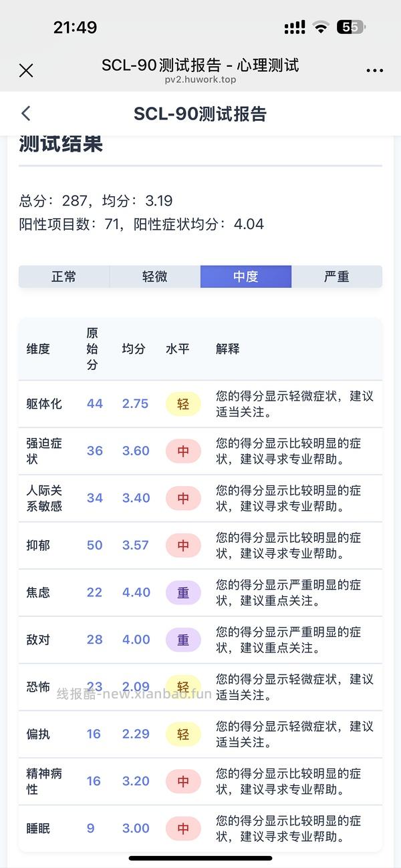The width and height of the screenshot is (401, 868).
Task: Tap the red 中 badge for 睡眠
Action: click(183, 828)
